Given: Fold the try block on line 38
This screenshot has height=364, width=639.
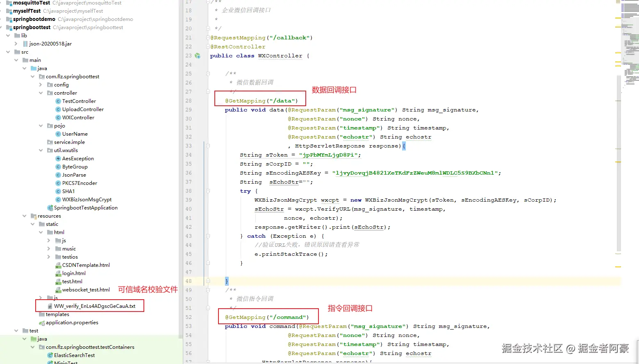Looking at the screenshot, I should coord(208,191).
